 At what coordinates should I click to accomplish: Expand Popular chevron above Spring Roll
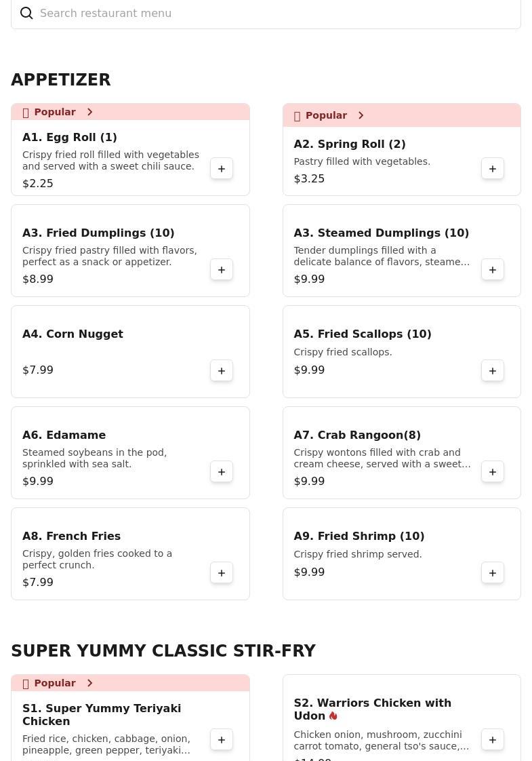pyautogui.click(x=361, y=115)
